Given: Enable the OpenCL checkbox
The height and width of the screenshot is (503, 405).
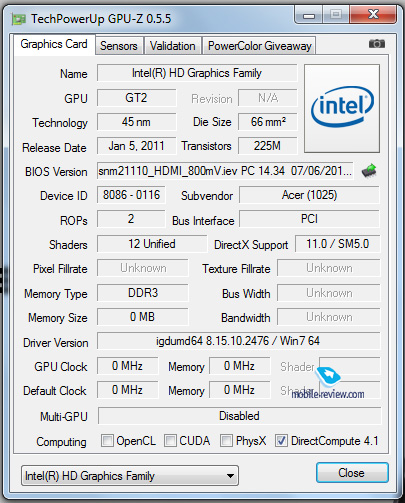Looking at the screenshot, I should [x=107, y=441].
